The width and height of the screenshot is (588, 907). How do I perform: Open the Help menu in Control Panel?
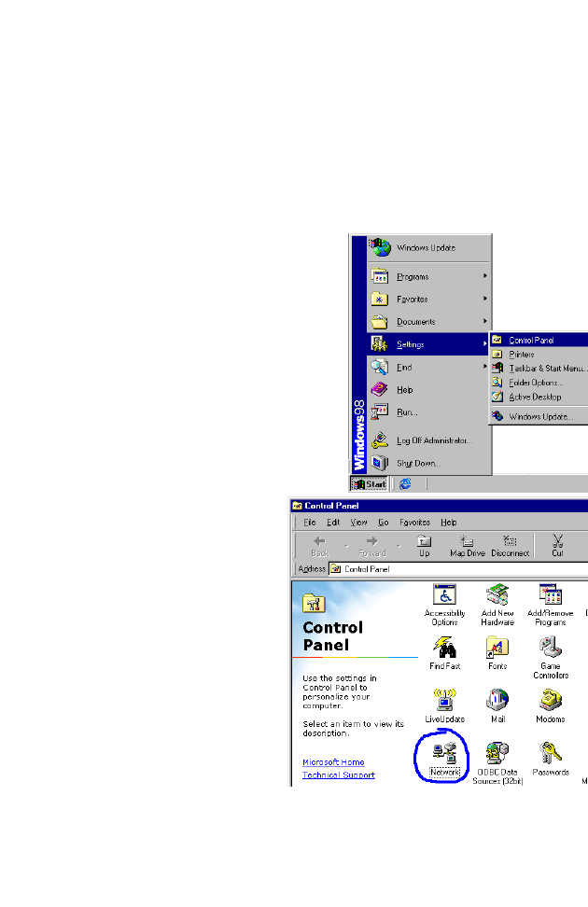(449, 522)
